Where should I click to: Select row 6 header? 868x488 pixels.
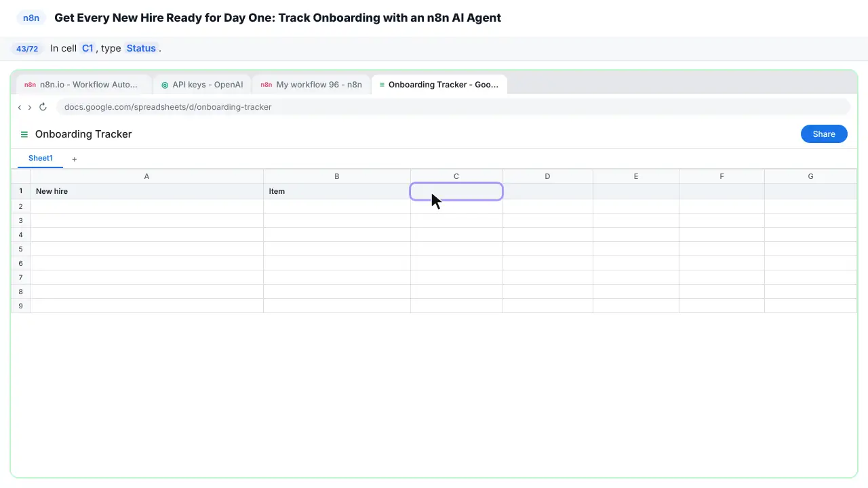point(20,263)
